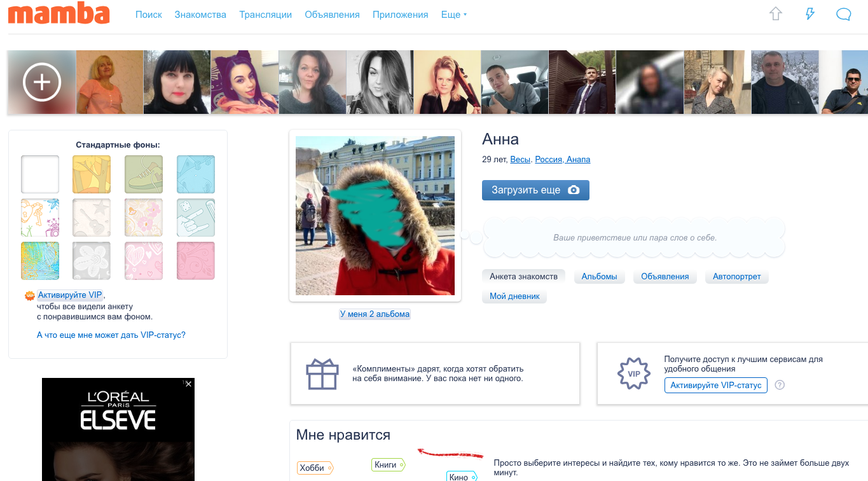Image resolution: width=868 pixels, height=481 pixels.
Task: Click the Россия, Анапа location link
Action: (x=563, y=160)
